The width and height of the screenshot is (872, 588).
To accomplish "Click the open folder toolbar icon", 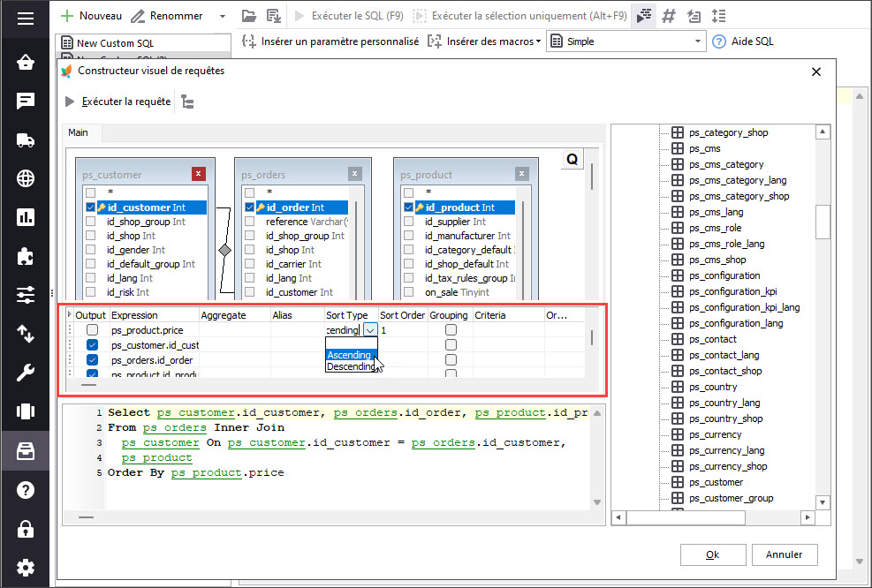I will pos(248,16).
